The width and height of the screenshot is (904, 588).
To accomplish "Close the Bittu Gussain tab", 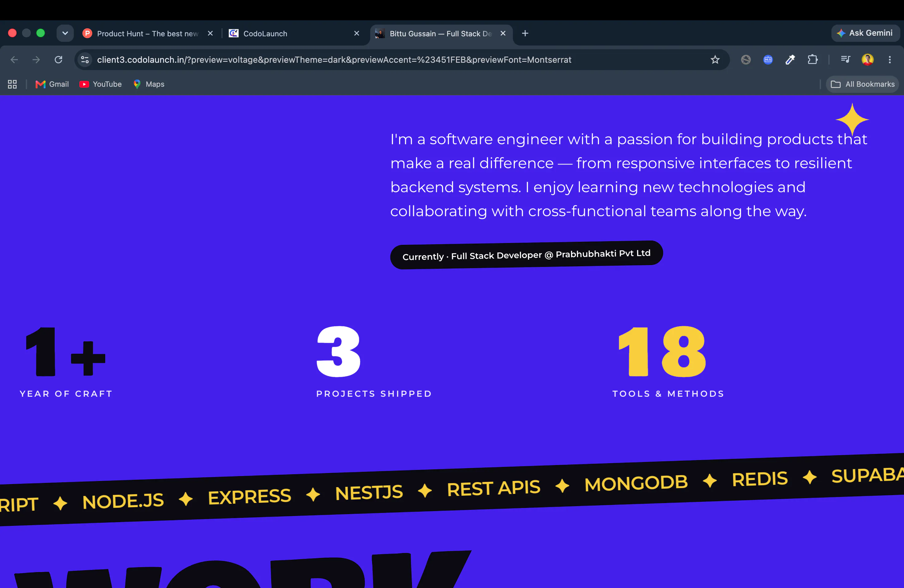I will click(502, 34).
